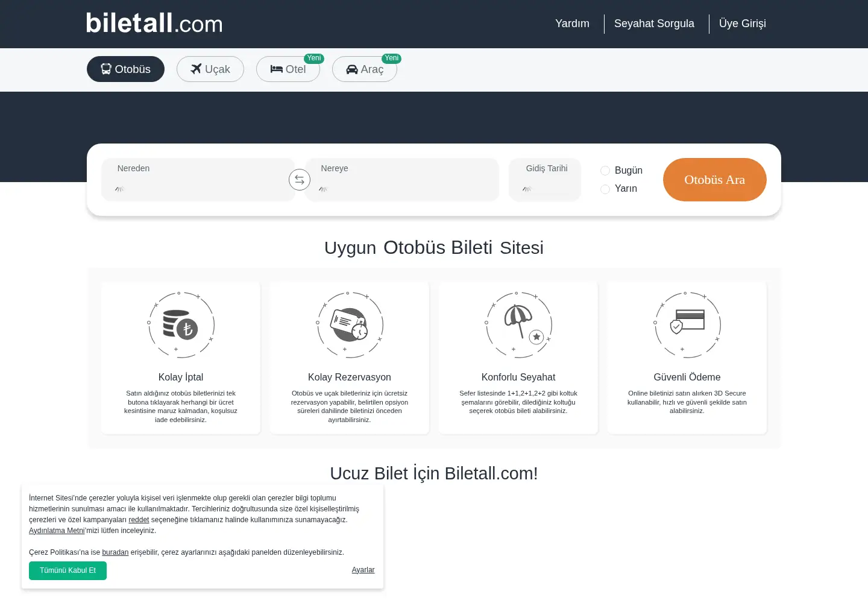Click the Güvenli Ödeme card title

(687, 377)
